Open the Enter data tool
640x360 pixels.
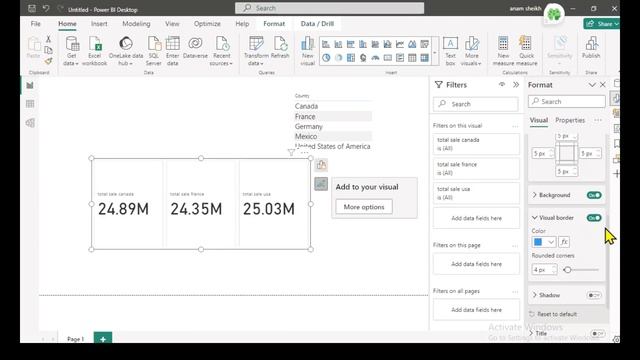[x=173, y=51]
